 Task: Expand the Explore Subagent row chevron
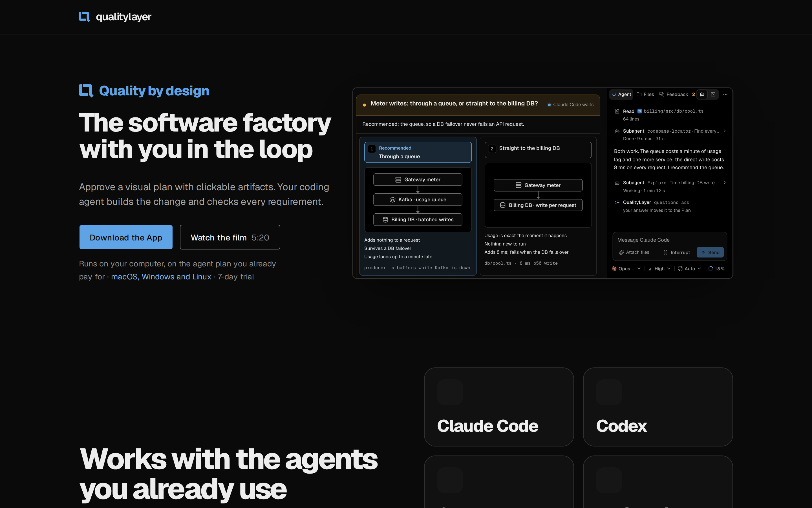click(725, 183)
